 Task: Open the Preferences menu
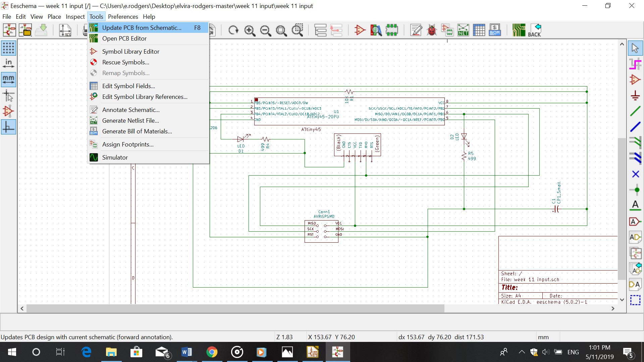tap(123, 17)
